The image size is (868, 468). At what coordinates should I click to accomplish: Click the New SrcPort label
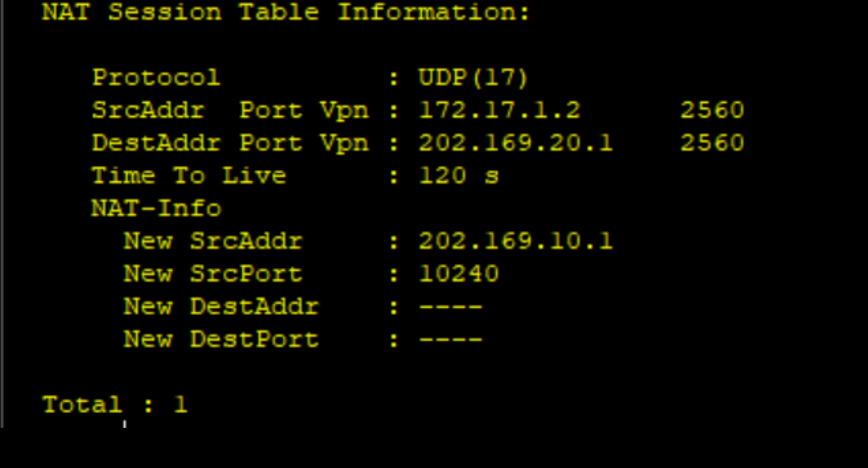coord(213,274)
